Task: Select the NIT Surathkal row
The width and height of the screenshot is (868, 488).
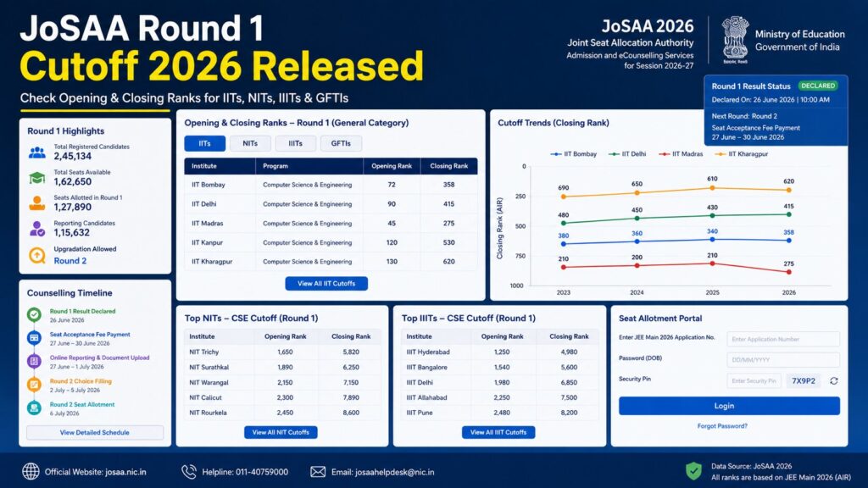Action: point(283,367)
